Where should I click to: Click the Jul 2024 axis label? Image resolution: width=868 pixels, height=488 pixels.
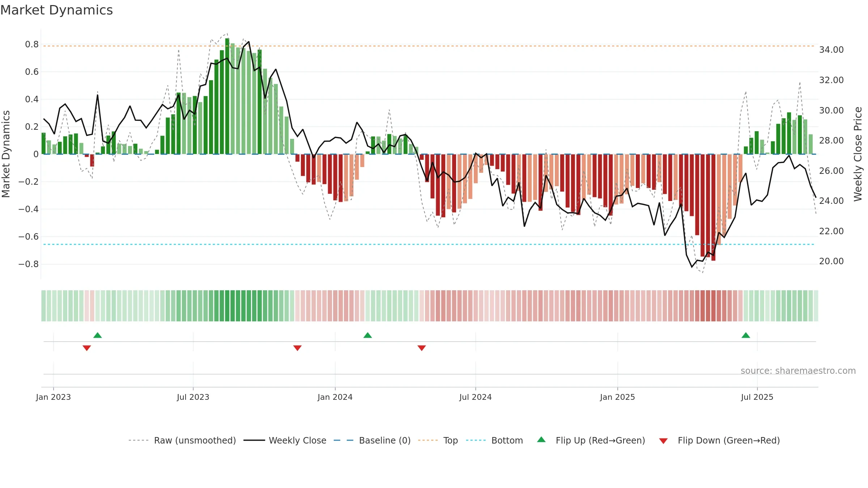pos(476,397)
